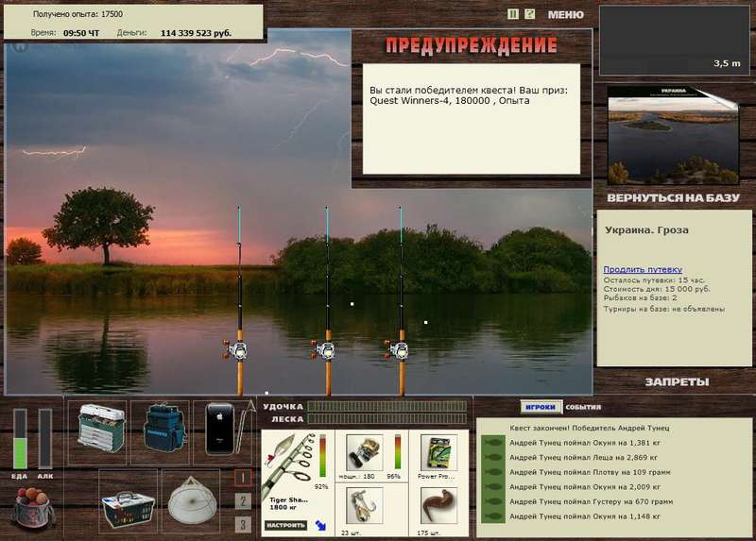
Task: Pause the game with the pause icon
Action: (x=513, y=14)
